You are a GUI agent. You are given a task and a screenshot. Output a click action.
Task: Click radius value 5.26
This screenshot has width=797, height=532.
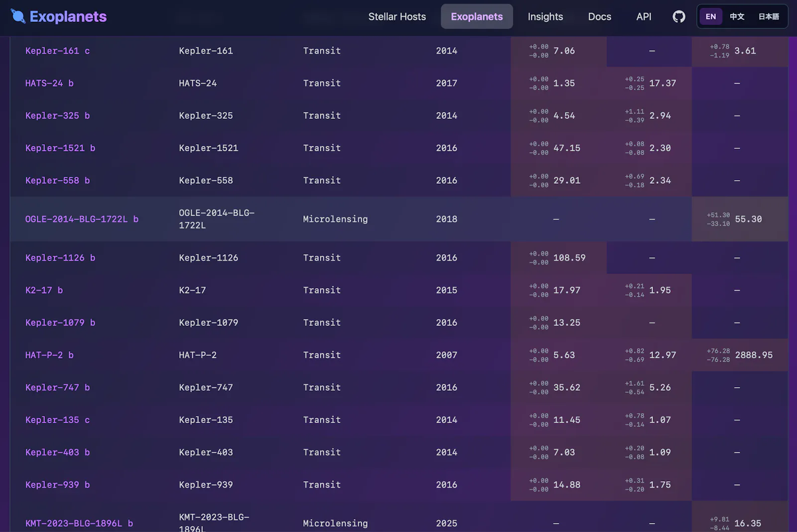coord(660,387)
